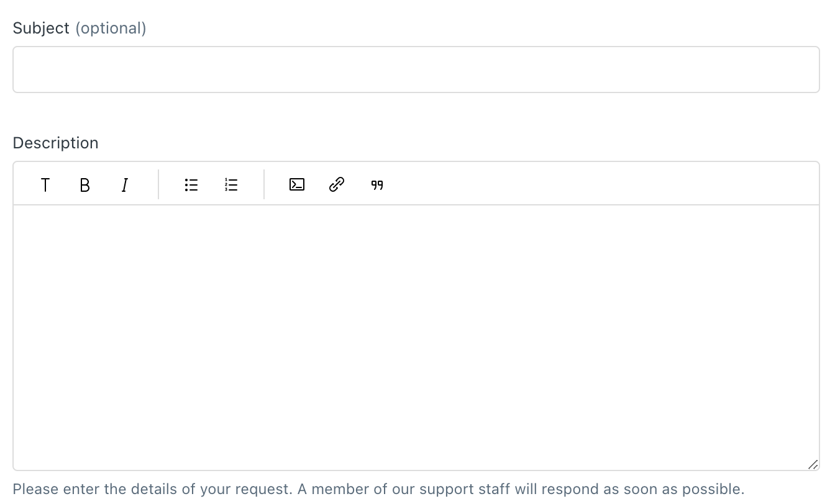The width and height of the screenshot is (835, 504).
Task: Click the support staff help text
Action: [x=378, y=488]
